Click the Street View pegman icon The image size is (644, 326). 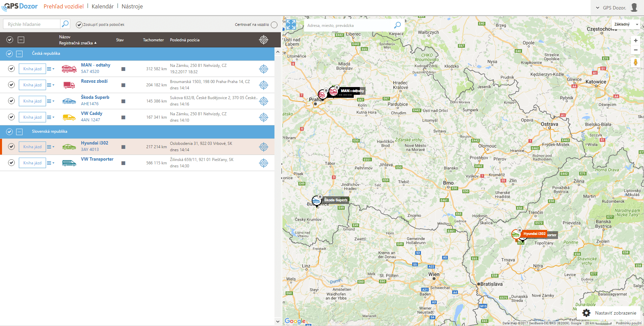pos(635,62)
